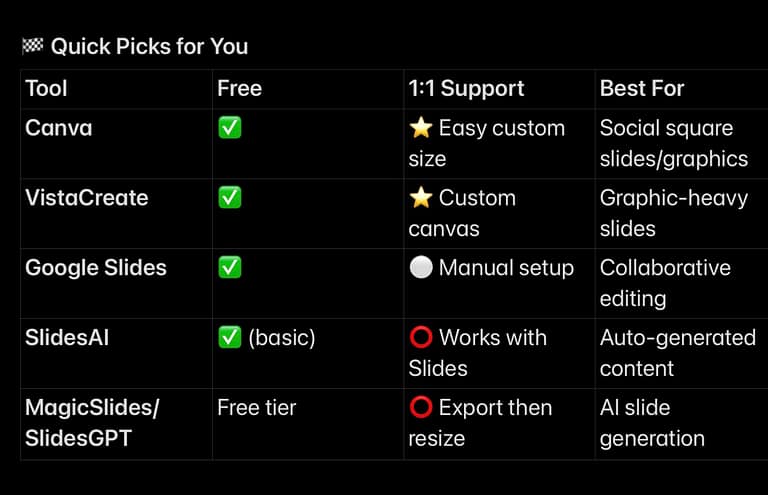Click the green checkmark in the Canva row

pyautogui.click(x=229, y=128)
